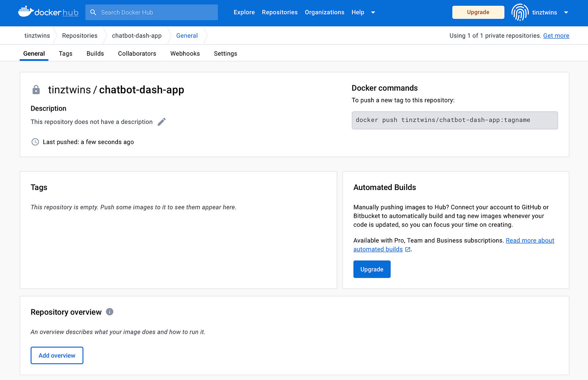Switch to the Builds tab
Image resolution: width=588 pixels, height=380 pixels.
95,54
